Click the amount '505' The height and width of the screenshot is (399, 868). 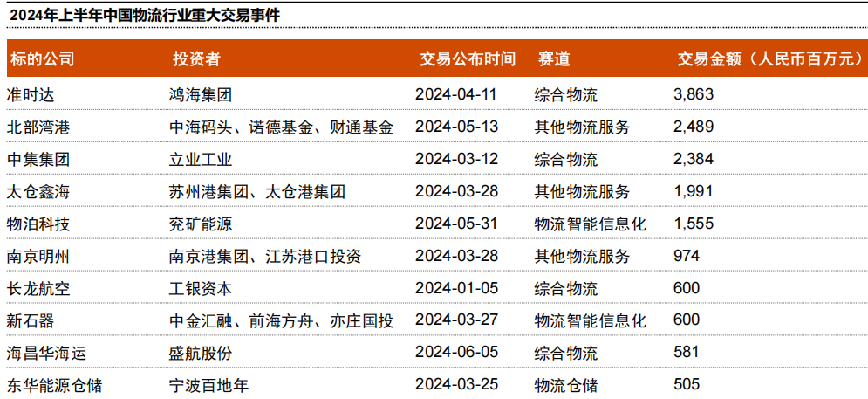pos(687,384)
